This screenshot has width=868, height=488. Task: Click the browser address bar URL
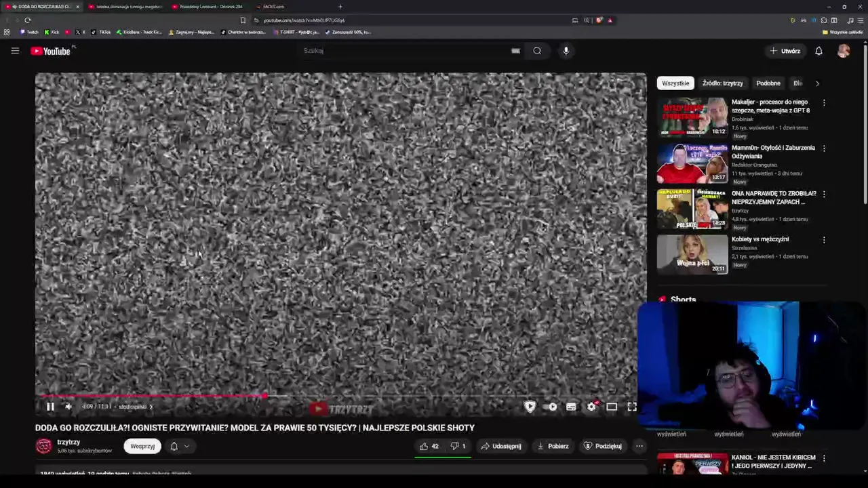point(304,20)
